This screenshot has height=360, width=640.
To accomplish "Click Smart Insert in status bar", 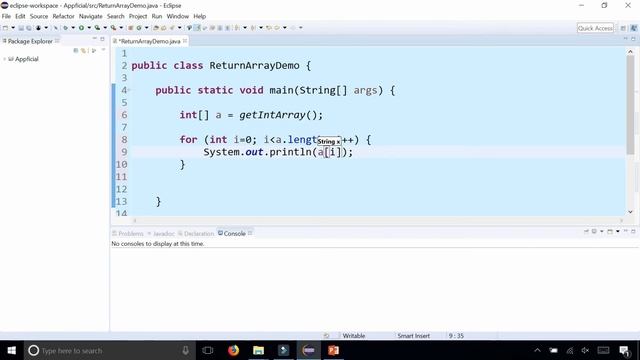I will (x=413, y=336).
